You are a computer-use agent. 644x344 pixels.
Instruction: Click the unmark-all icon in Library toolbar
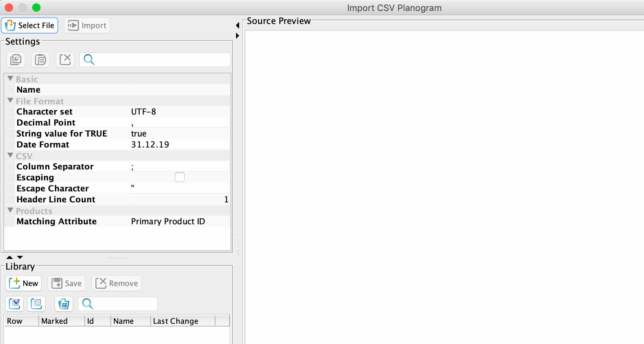(36, 304)
